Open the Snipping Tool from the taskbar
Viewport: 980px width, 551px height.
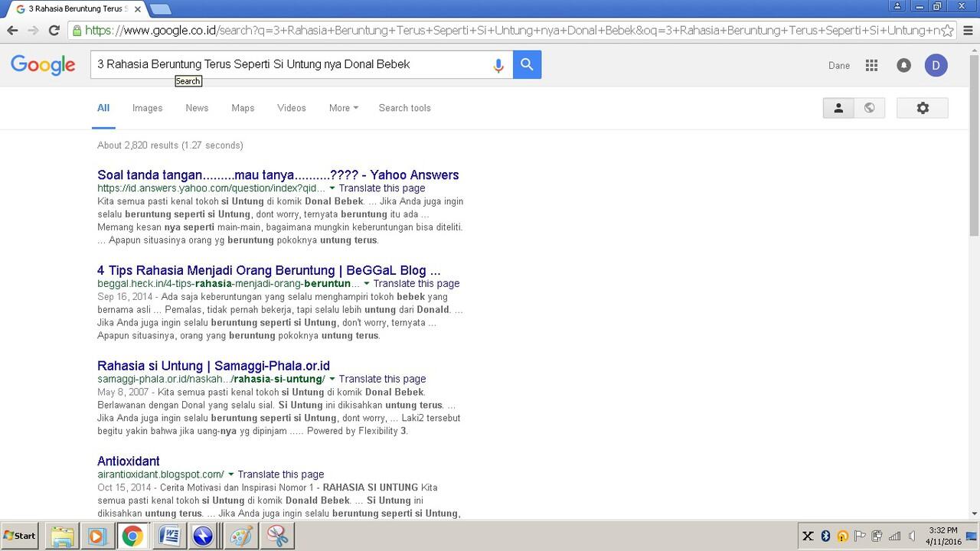(x=277, y=536)
